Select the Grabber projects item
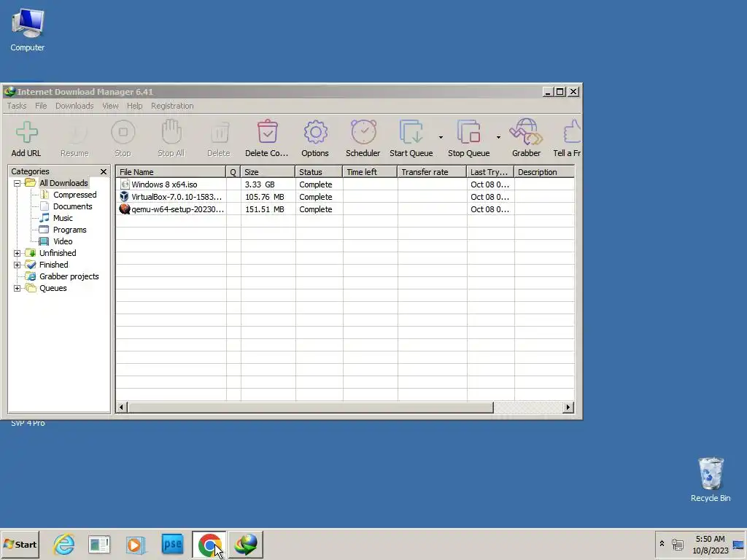747x560 pixels. pos(69,276)
